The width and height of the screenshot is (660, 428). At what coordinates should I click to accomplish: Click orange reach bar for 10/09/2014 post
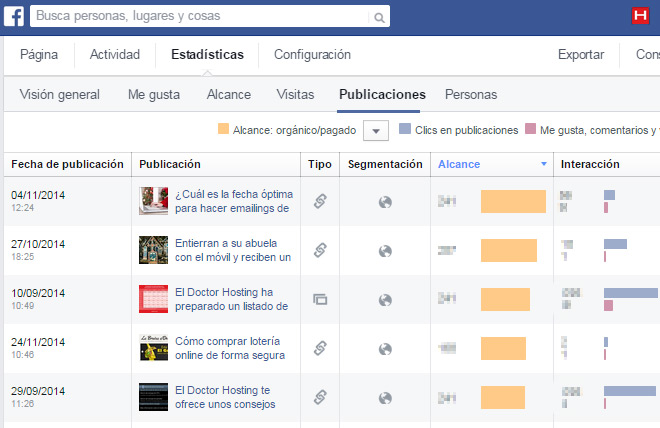click(x=506, y=299)
